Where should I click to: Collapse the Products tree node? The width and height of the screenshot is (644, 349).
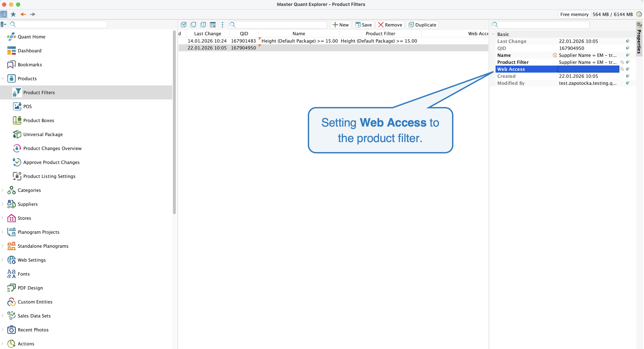(x=2, y=78)
